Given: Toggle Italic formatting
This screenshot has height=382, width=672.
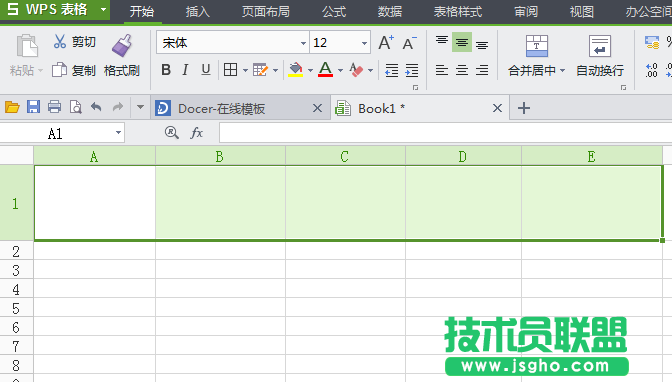Looking at the screenshot, I should pos(185,69).
